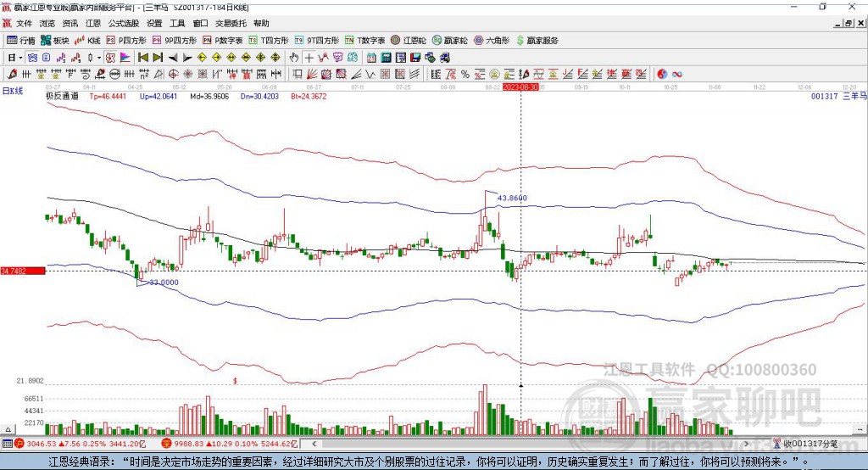Open the 文件 menu
Image resolution: width=868 pixels, height=470 pixels.
point(24,23)
